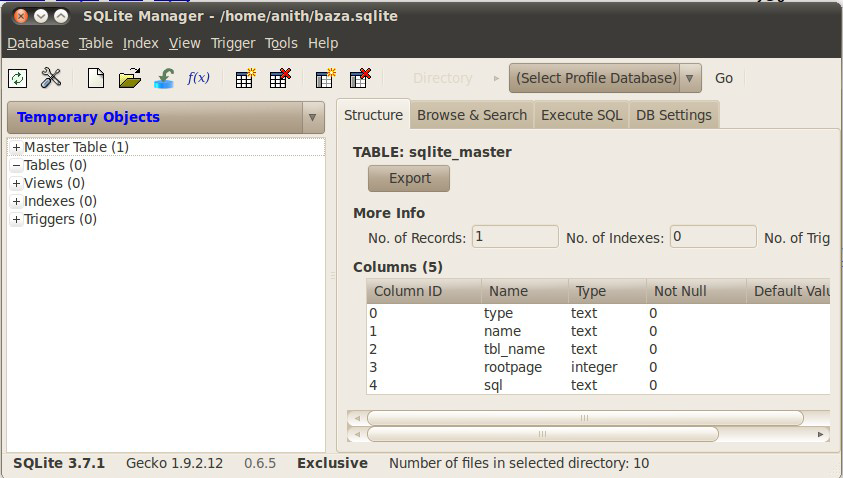Open the Help menu
The image size is (843, 478).
(x=323, y=43)
